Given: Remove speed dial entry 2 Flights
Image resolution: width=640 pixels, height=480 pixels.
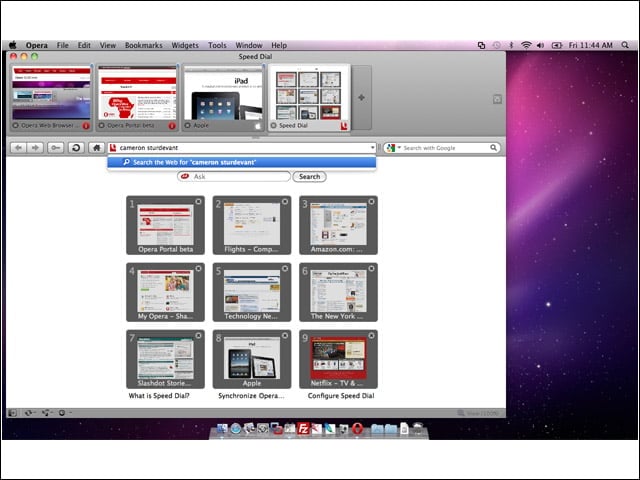Looking at the screenshot, I should pyautogui.click(x=285, y=202).
